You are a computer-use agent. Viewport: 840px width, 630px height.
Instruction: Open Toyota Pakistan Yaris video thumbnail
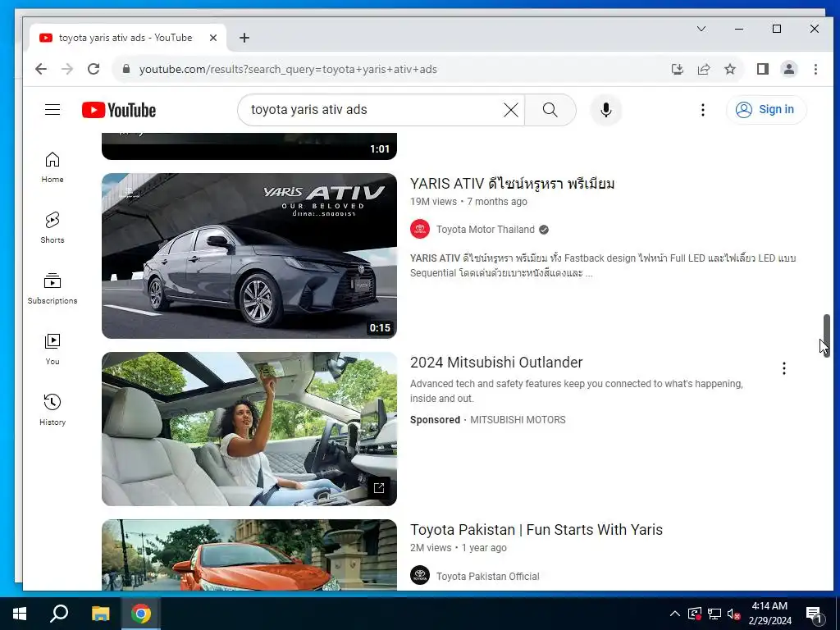pyautogui.click(x=249, y=555)
